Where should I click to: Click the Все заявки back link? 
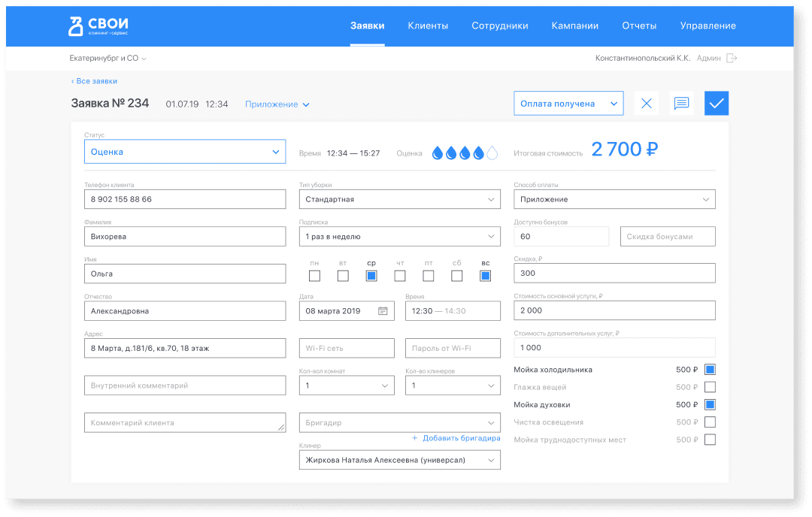95,81
